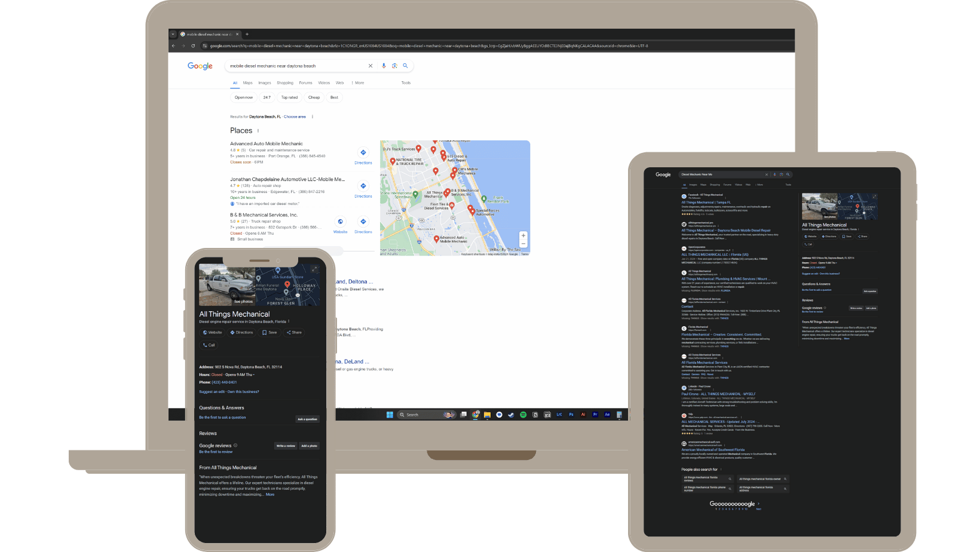The height and width of the screenshot is (552, 980).
Task: Open a new Chrome tab with plus icon
Action: pyautogui.click(x=247, y=34)
